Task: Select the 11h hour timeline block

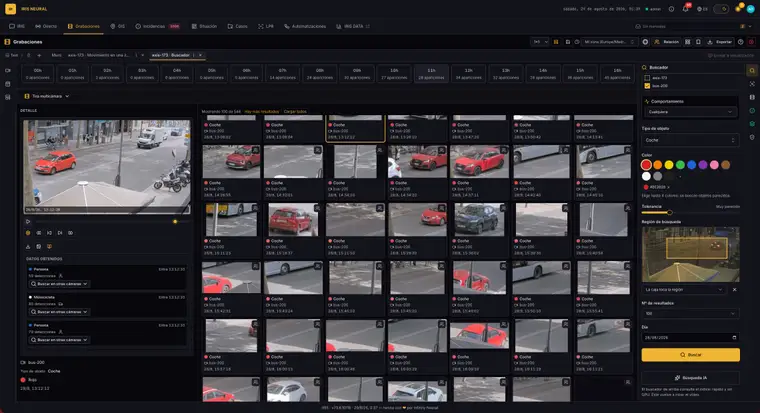Action: click(431, 74)
